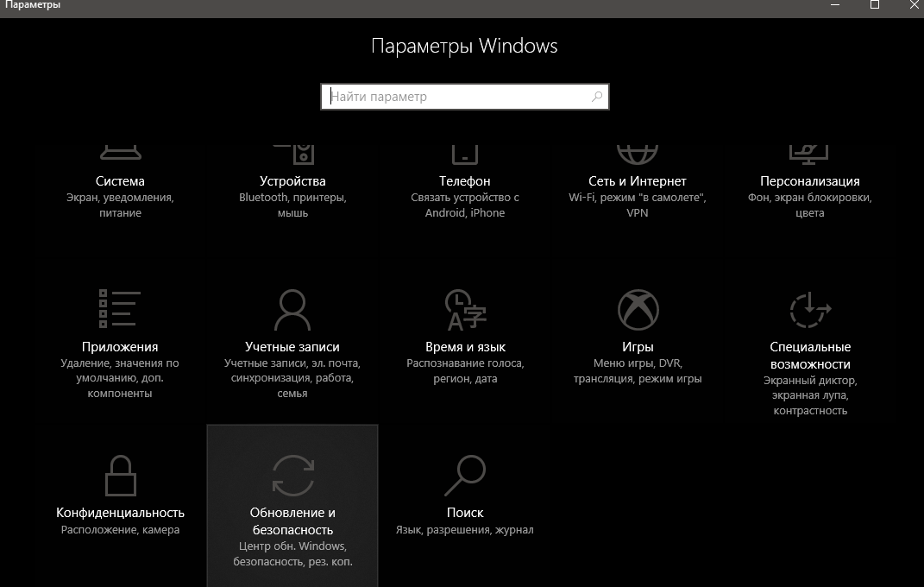Click the Специальные возможности title
Image resolution: width=924 pixels, height=587 pixels.
click(x=810, y=356)
